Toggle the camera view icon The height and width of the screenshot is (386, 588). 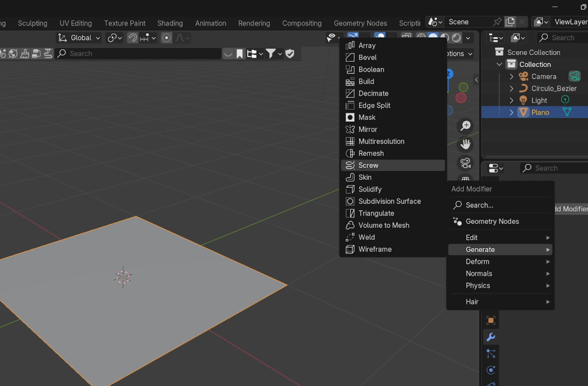tap(466, 163)
